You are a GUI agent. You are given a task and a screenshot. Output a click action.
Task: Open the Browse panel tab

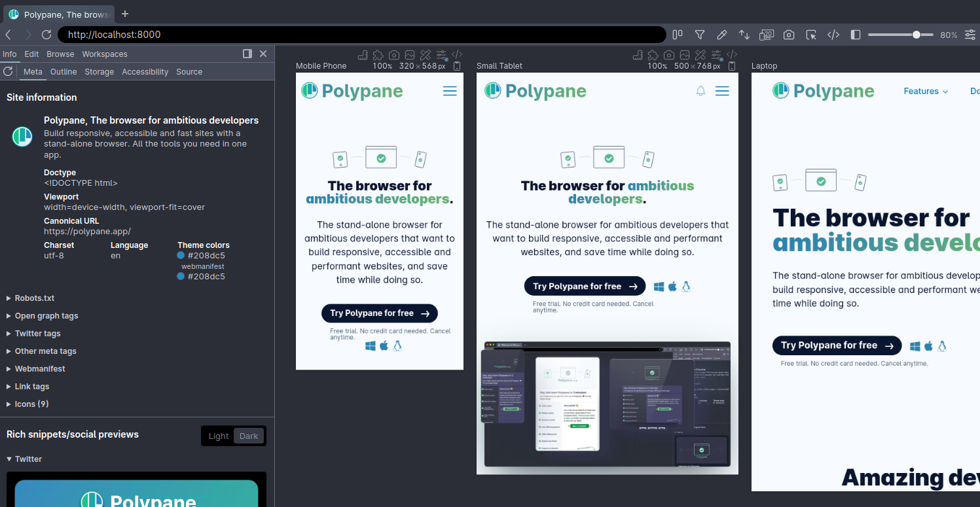point(60,54)
